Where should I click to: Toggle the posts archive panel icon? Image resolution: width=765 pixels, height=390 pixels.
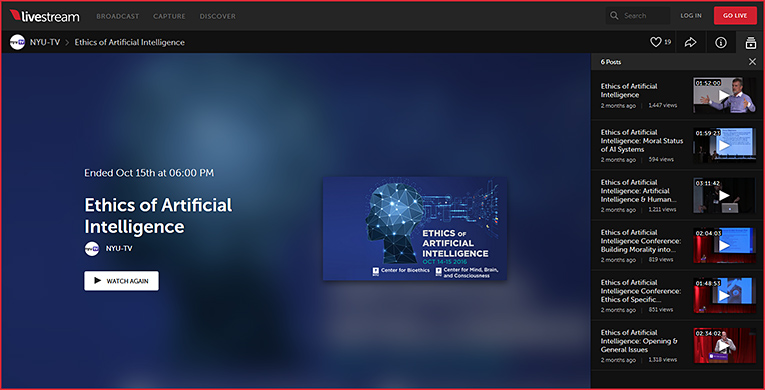click(x=750, y=43)
